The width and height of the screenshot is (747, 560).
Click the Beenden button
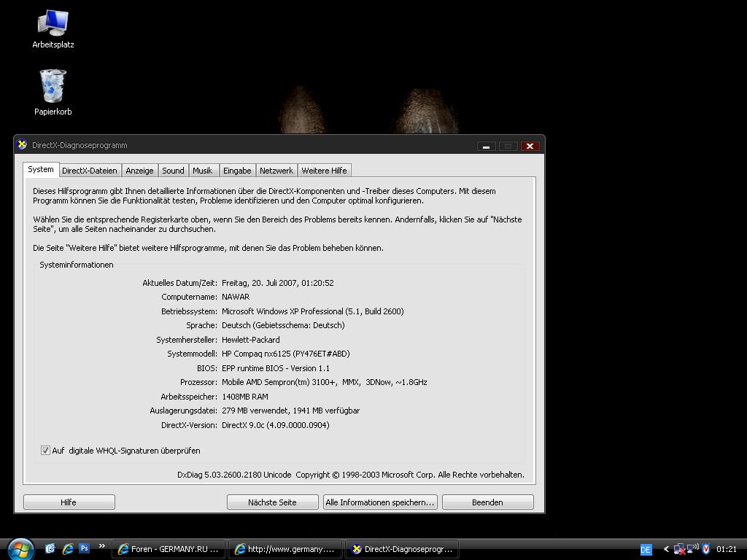[x=487, y=502]
